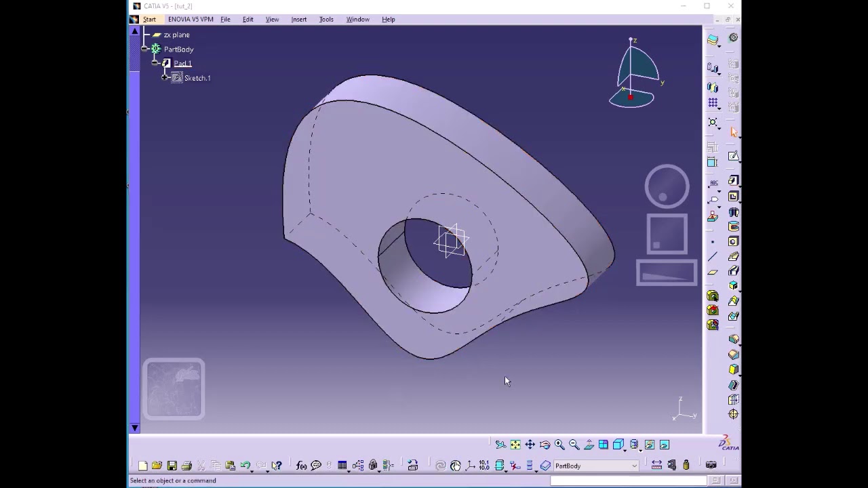868x488 pixels.
Task: Click the Zoom In magnifier
Action: coord(559,445)
